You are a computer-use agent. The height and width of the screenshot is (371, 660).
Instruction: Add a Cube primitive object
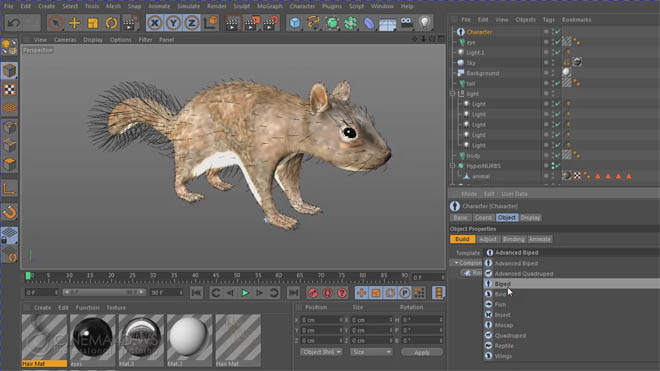[295, 23]
